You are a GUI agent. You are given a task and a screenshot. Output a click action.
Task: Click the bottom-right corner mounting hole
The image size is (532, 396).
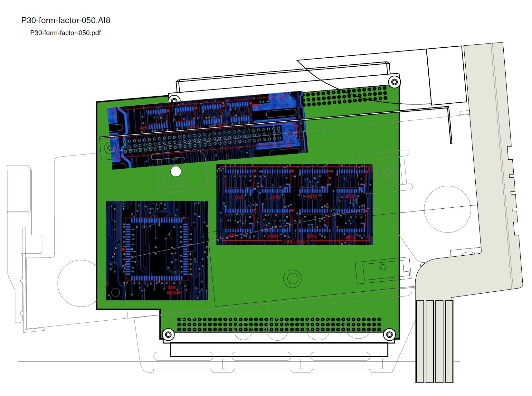[x=389, y=335]
